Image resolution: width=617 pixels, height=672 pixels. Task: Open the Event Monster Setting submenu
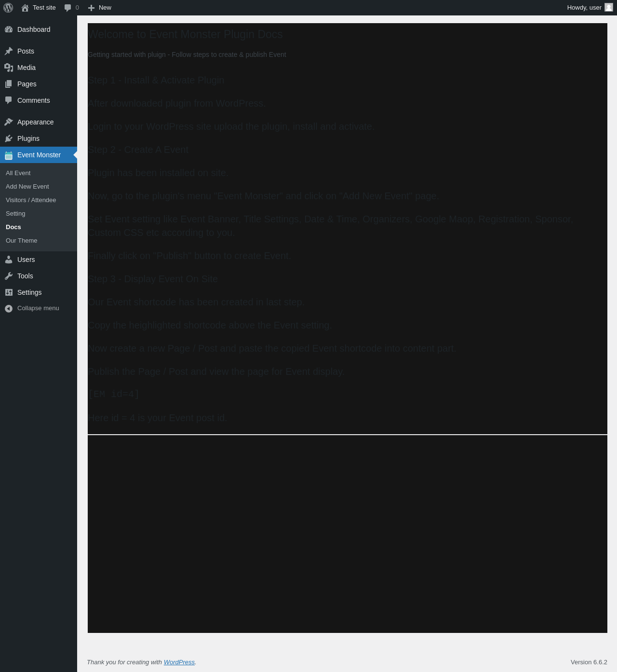39,214
